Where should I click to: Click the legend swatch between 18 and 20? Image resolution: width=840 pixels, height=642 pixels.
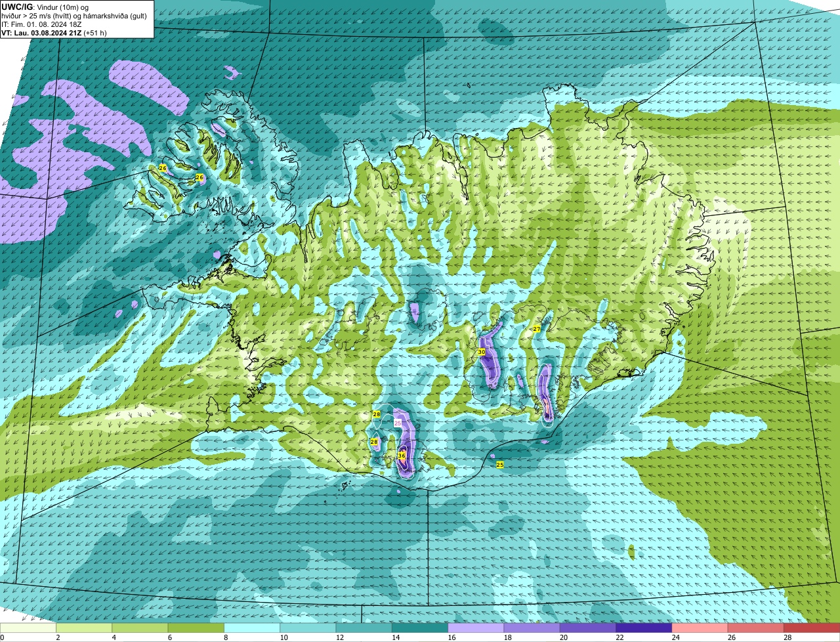[532, 628]
